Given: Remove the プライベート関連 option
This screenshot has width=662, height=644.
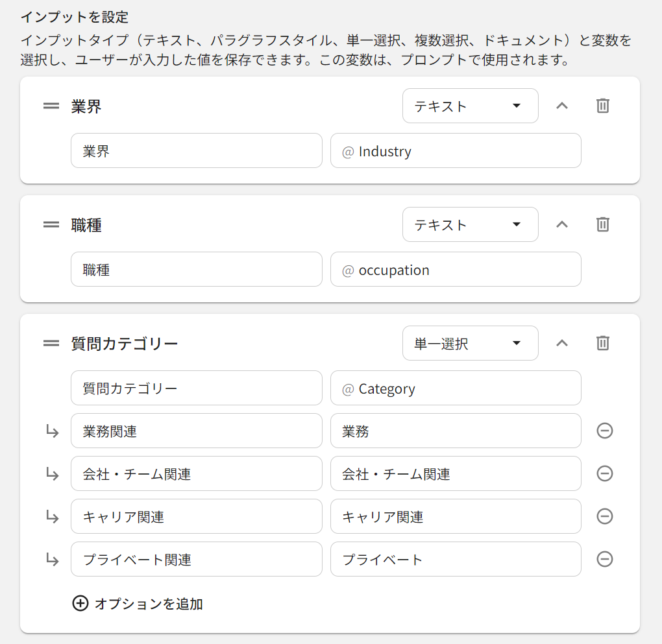Looking at the screenshot, I should tap(604, 559).
